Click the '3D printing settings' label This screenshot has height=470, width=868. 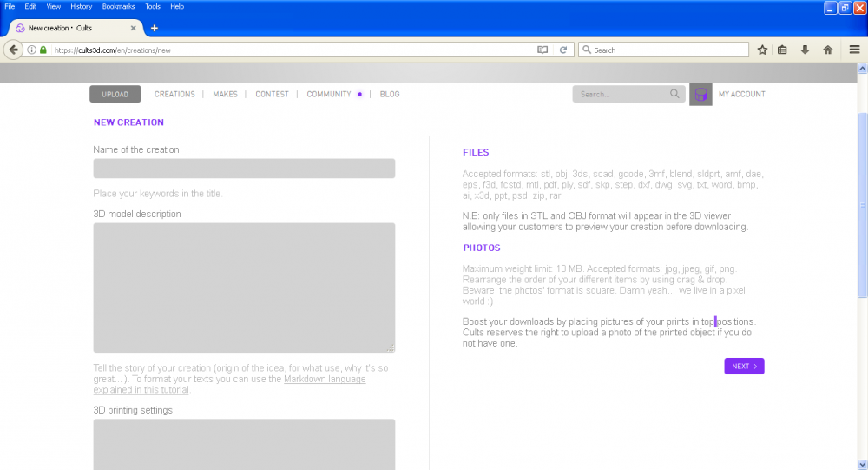pos(133,410)
